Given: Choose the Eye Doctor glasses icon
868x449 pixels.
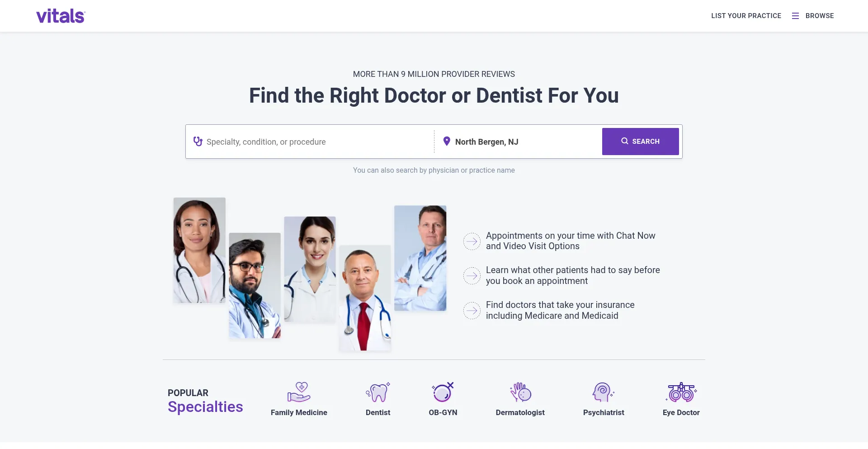Looking at the screenshot, I should (681, 392).
